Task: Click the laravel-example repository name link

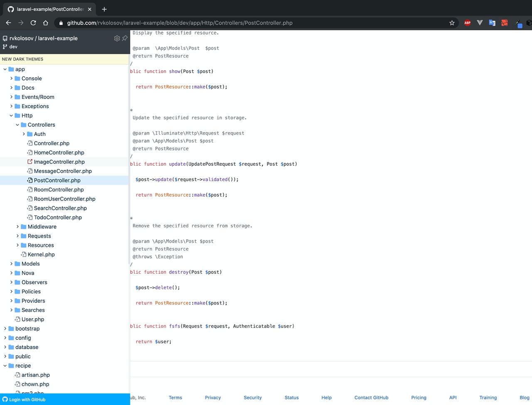Action: coord(58,38)
